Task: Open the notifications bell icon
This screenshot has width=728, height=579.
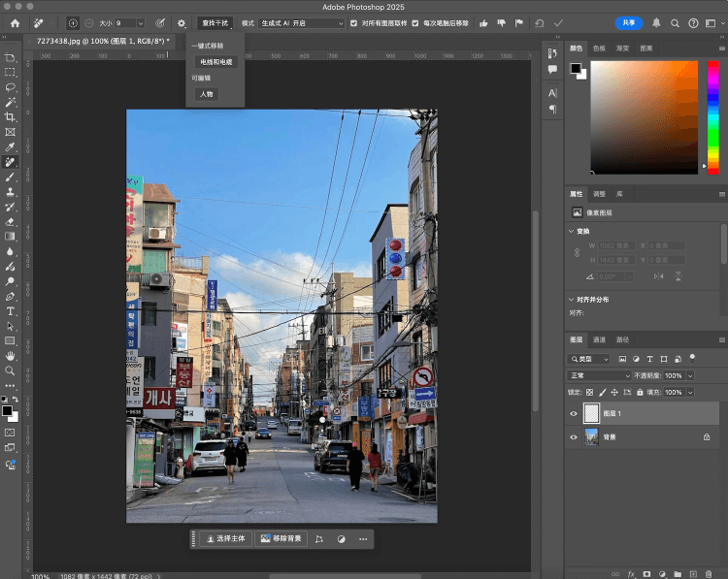Action: (x=657, y=22)
